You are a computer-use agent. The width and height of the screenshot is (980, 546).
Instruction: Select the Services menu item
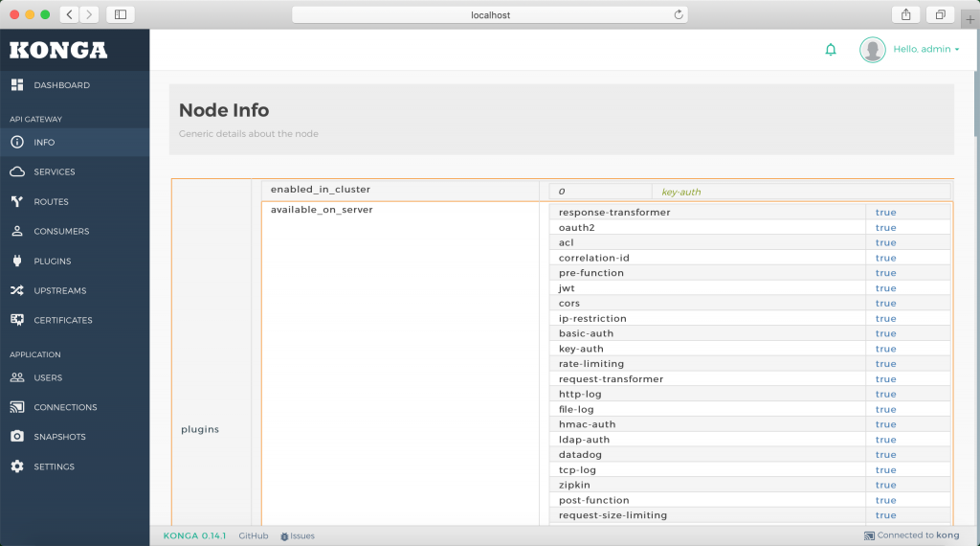point(75,171)
